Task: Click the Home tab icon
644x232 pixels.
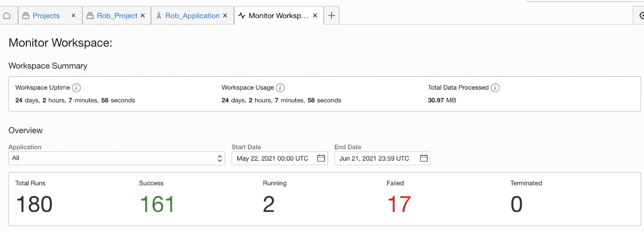Action: (x=7, y=16)
